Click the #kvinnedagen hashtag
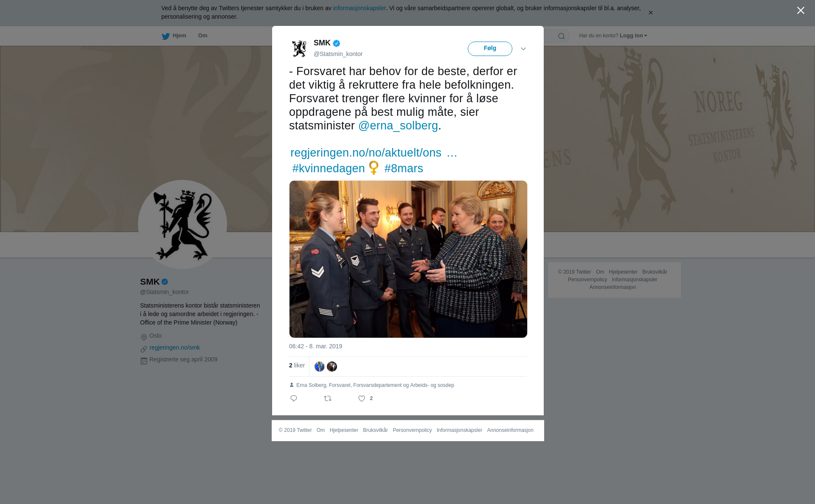815x504 pixels. point(328,168)
